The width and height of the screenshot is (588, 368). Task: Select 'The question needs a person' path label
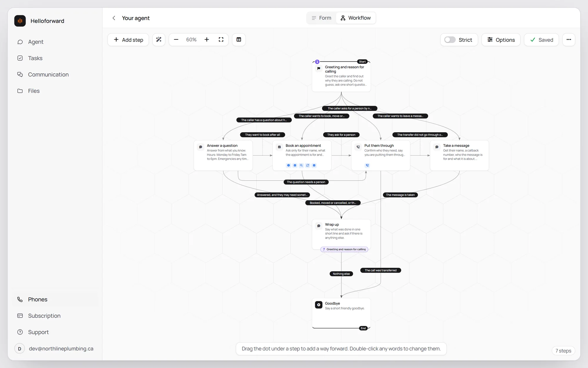(306, 182)
